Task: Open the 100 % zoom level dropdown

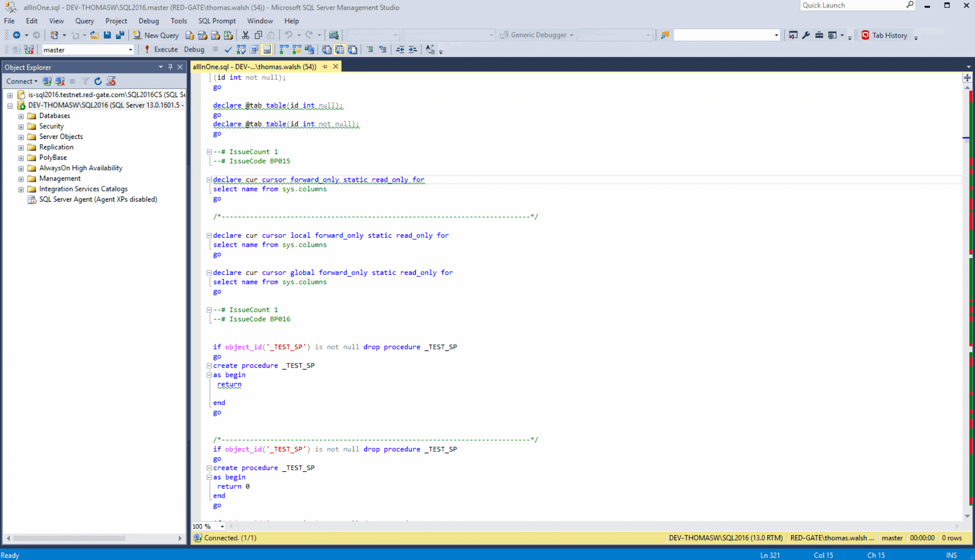Action: 222,527
